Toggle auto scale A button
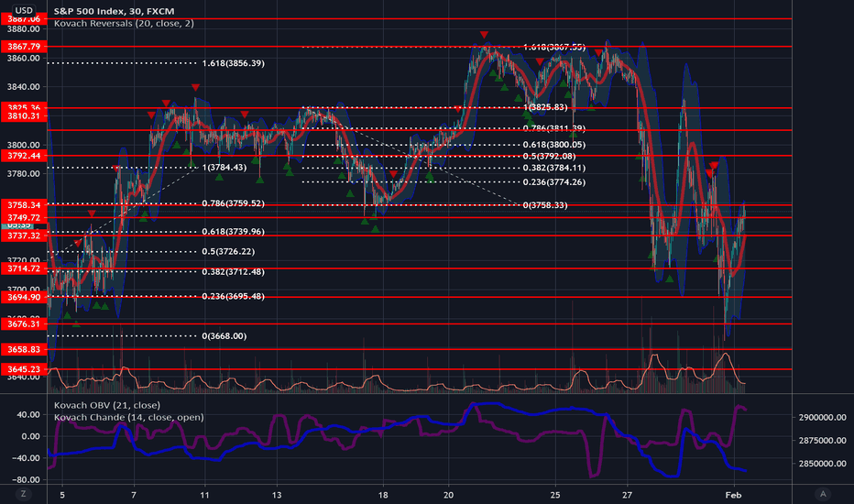The width and height of the screenshot is (854, 504). [x=823, y=494]
